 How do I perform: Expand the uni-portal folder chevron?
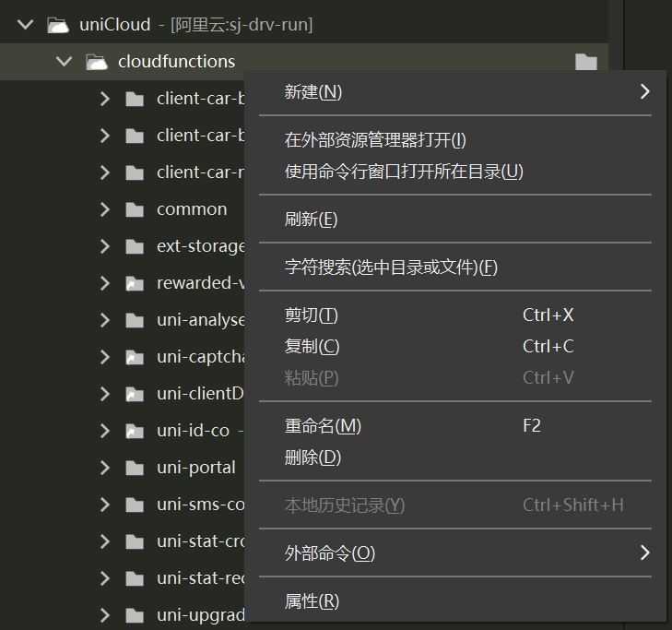tap(104, 468)
